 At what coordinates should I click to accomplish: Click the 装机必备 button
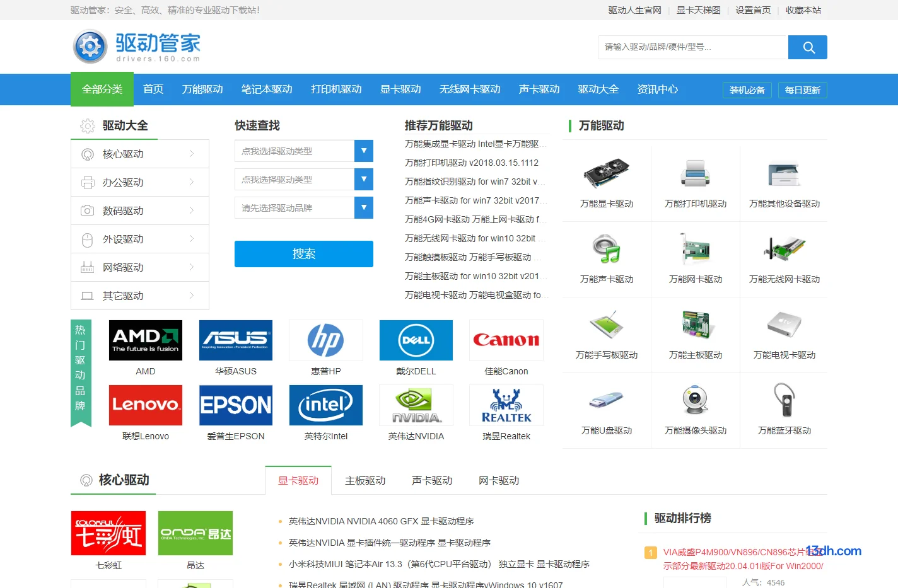[x=747, y=90]
